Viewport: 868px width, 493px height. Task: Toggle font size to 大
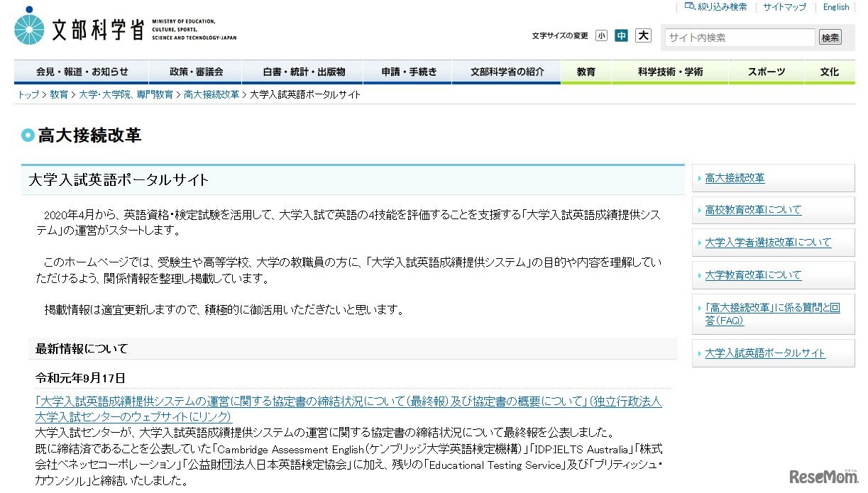click(x=643, y=35)
